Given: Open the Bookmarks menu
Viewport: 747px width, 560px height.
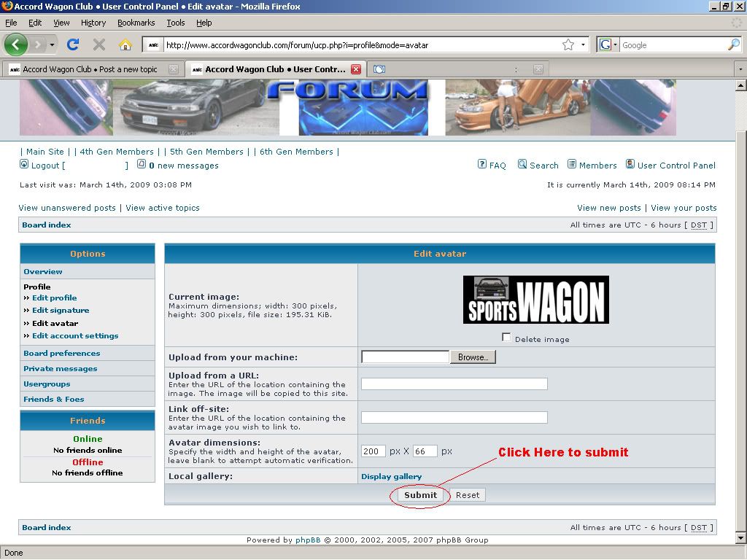Looking at the screenshot, I should click(x=136, y=23).
